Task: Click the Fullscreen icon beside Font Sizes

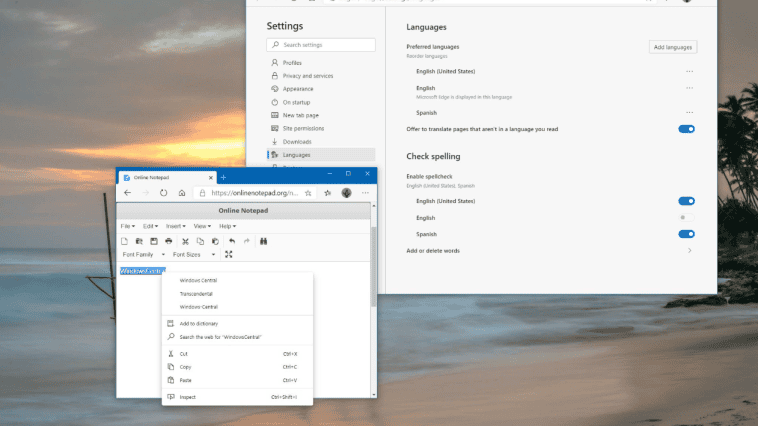Action: [x=228, y=254]
